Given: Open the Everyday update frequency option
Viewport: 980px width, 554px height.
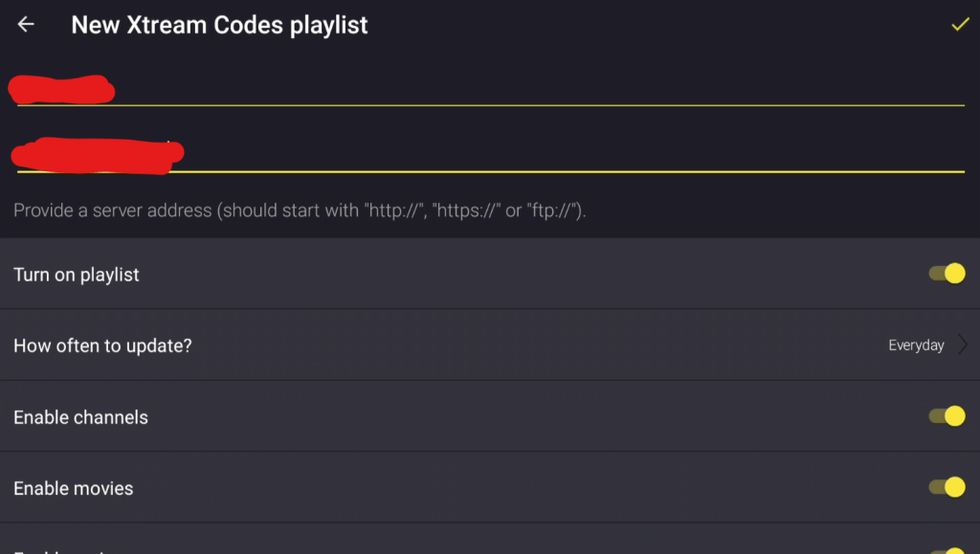Looking at the screenshot, I should [x=916, y=345].
